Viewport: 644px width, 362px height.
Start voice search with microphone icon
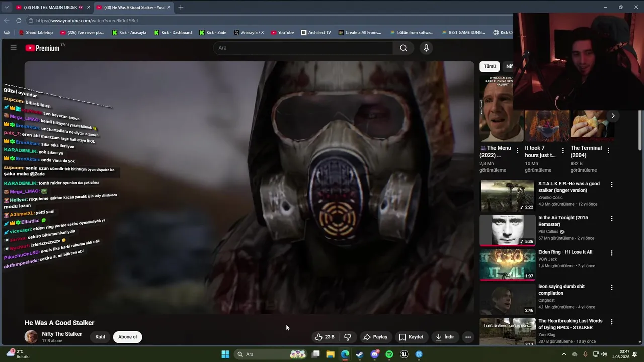[426, 48]
